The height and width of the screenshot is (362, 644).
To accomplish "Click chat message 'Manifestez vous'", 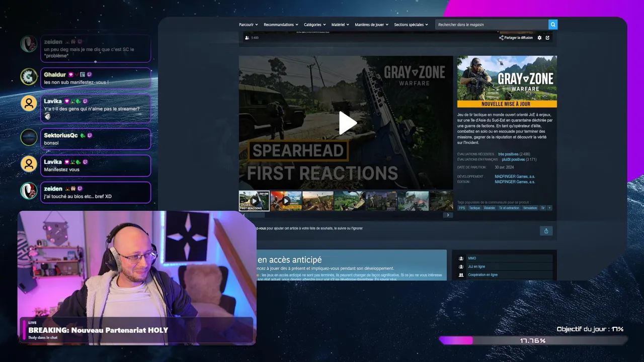I will [x=61, y=169].
